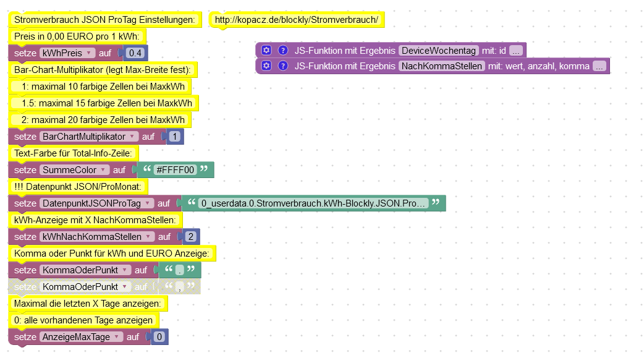Click the ellipsis button on the NachKommaStellen block

600,66
